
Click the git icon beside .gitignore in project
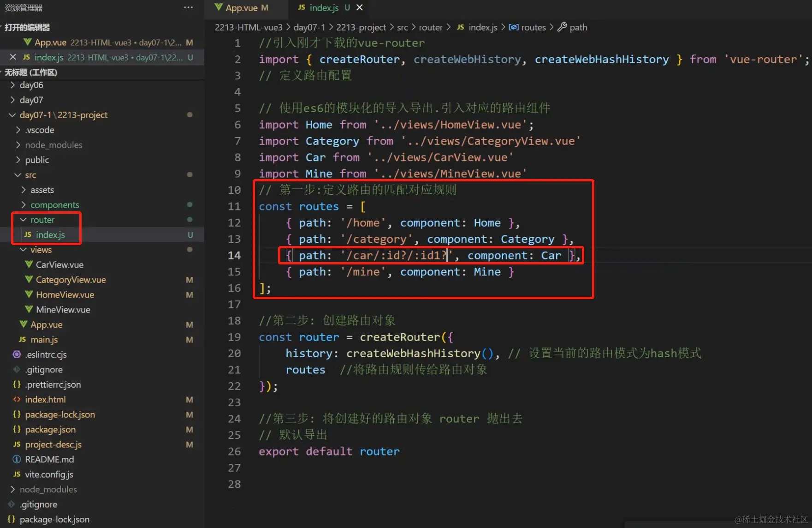17,369
